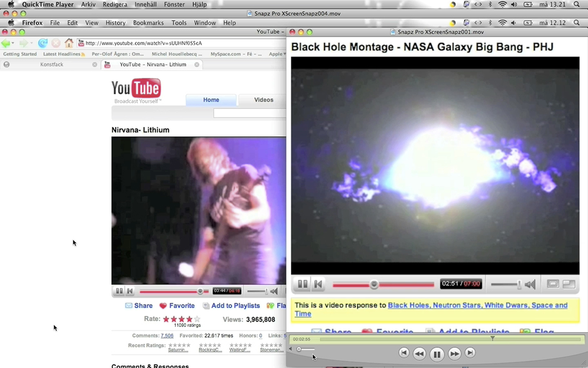Click Black Hole video progress knob

pos(374,284)
